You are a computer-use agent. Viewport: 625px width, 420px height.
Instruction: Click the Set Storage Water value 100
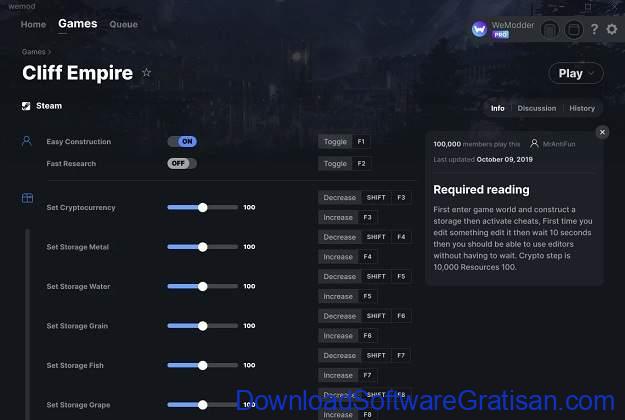(250, 286)
